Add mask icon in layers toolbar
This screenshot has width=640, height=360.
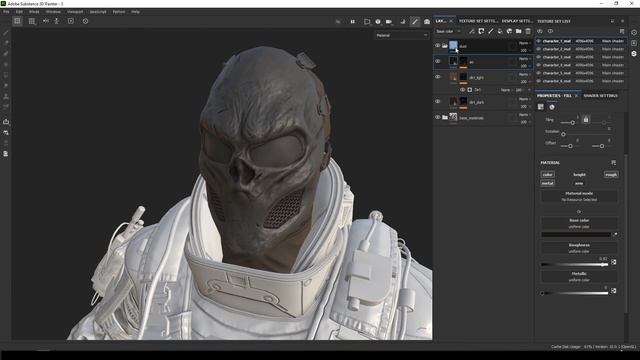coord(481,31)
